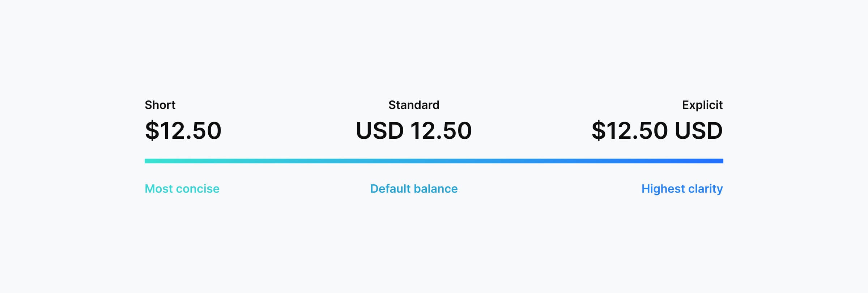Screen dimensions: 868x293
Task: Open the "Highest clarity" caption
Action: click(682, 189)
